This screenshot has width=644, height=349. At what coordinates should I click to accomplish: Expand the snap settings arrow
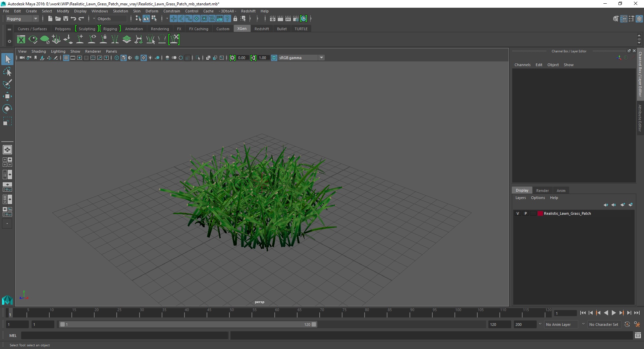click(x=167, y=19)
